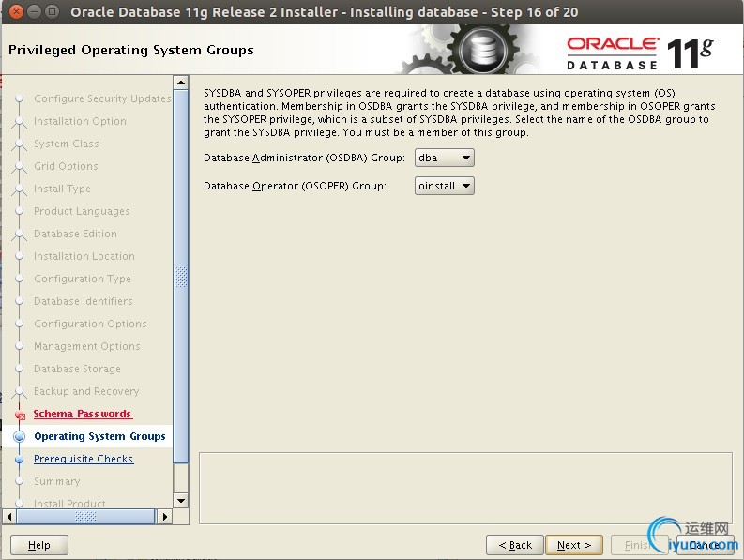This screenshot has width=744, height=560.
Task: Click the Configure Security Updates step
Action: point(102,98)
